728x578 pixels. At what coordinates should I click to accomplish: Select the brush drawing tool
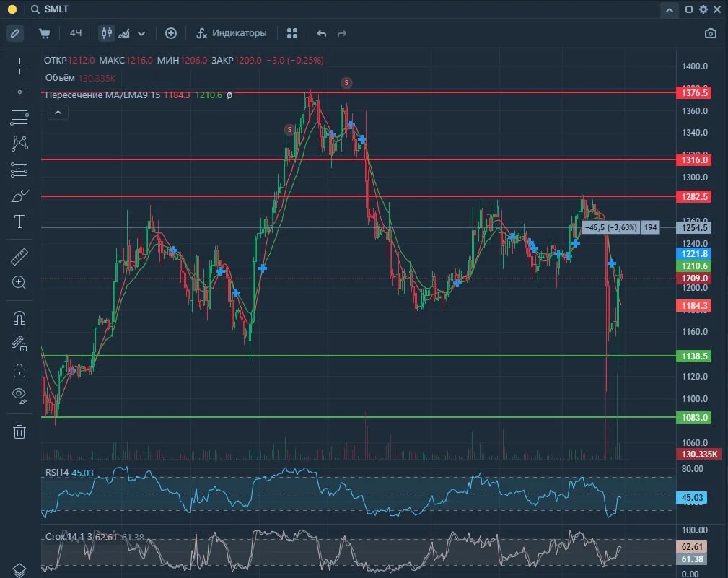click(19, 196)
